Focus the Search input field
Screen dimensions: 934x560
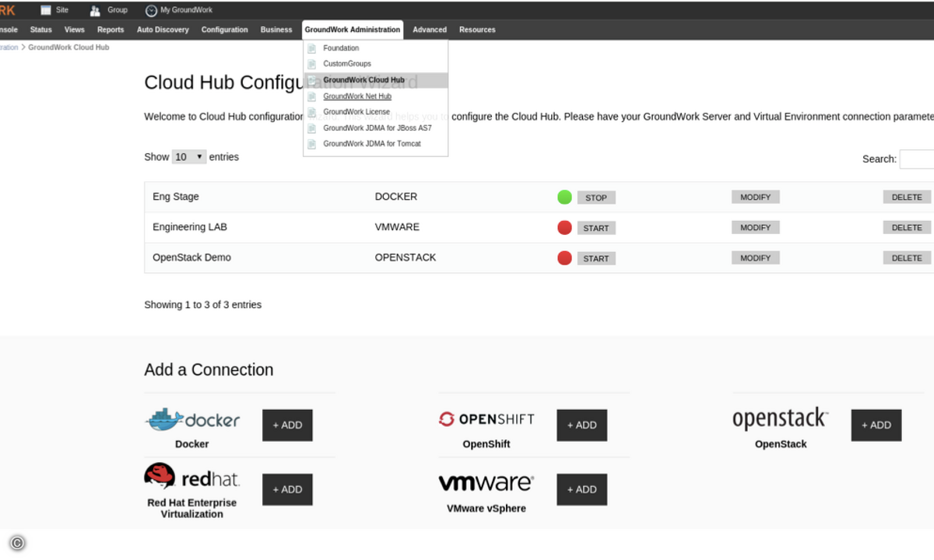click(x=917, y=159)
